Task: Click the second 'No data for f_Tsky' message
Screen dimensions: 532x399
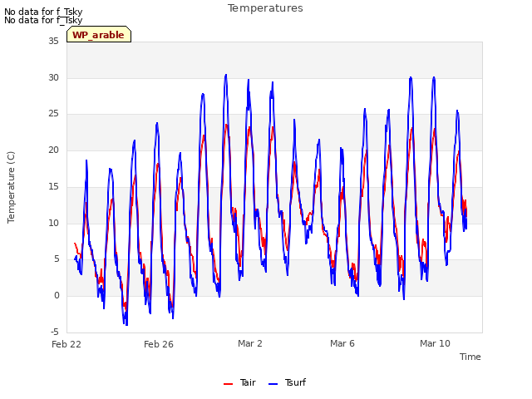Action: tap(43, 20)
